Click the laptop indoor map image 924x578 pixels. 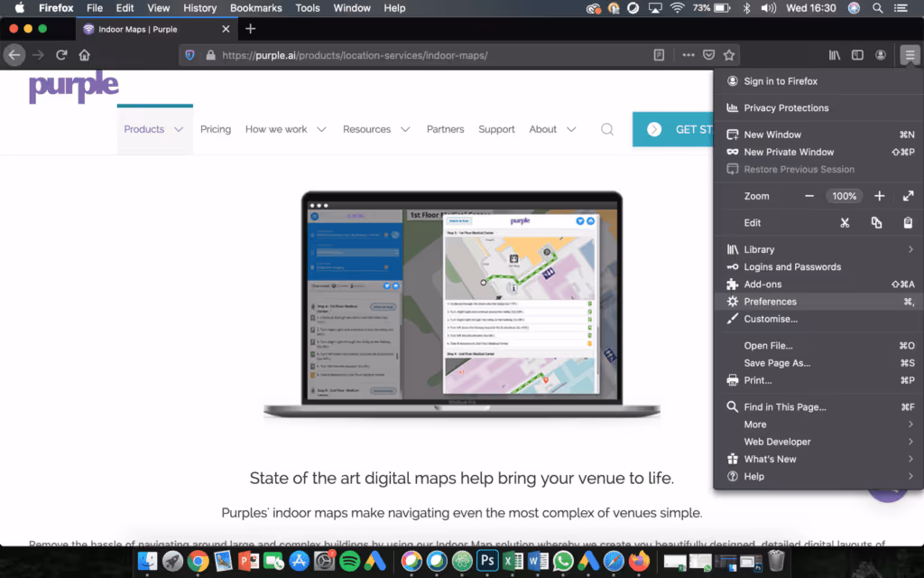point(461,304)
